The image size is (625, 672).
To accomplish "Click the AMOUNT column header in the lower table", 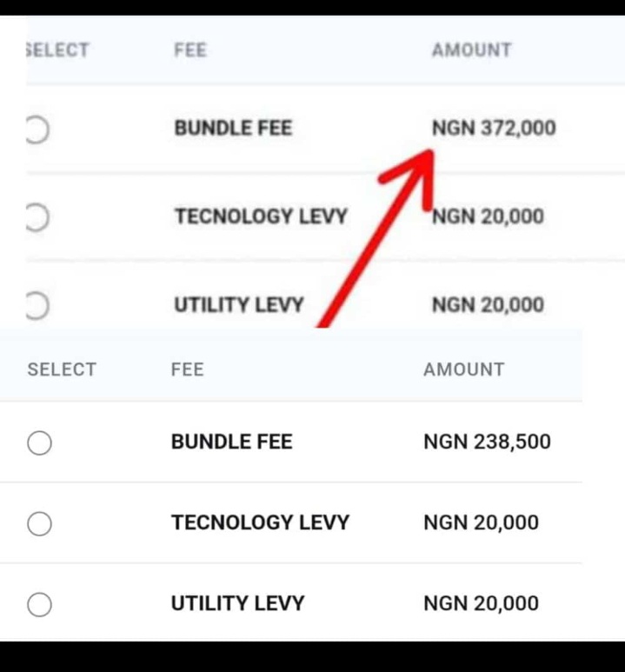I will [463, 369].
